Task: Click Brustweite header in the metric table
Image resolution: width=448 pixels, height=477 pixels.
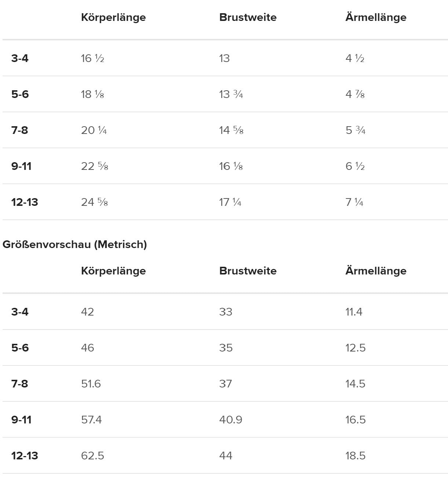Action: pos(248,271)
